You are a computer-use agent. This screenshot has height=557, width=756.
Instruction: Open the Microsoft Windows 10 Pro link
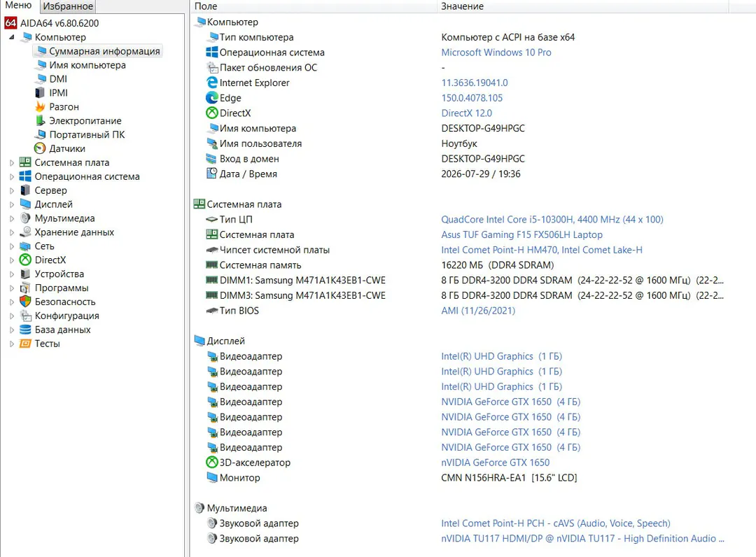tap(496, 52)
